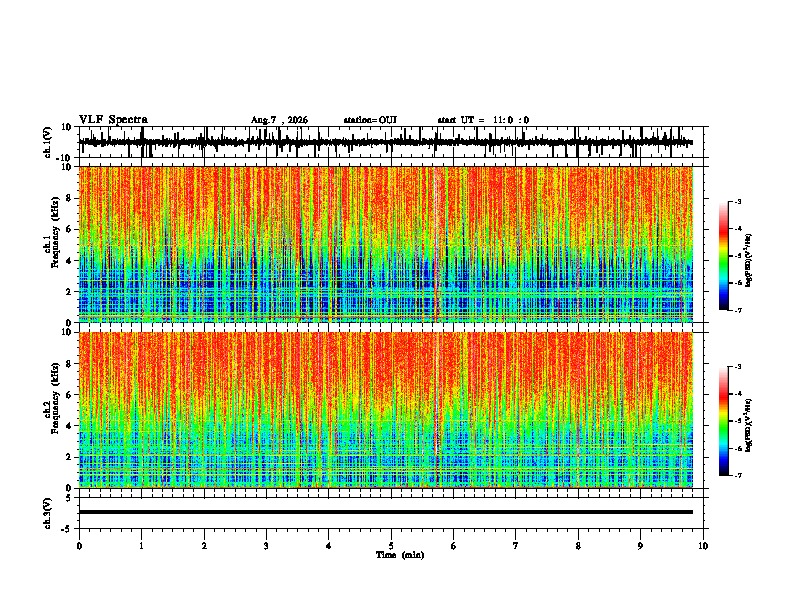Click inside the ch.1 spectrogram panel
The width and height of the screenshot is (792, 612).
click(x=386, y=244)
